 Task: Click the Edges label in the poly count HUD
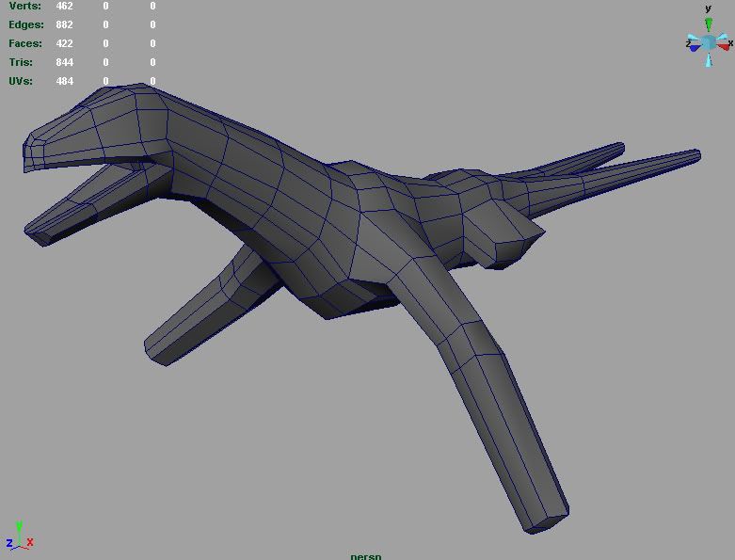pos(25,24)
